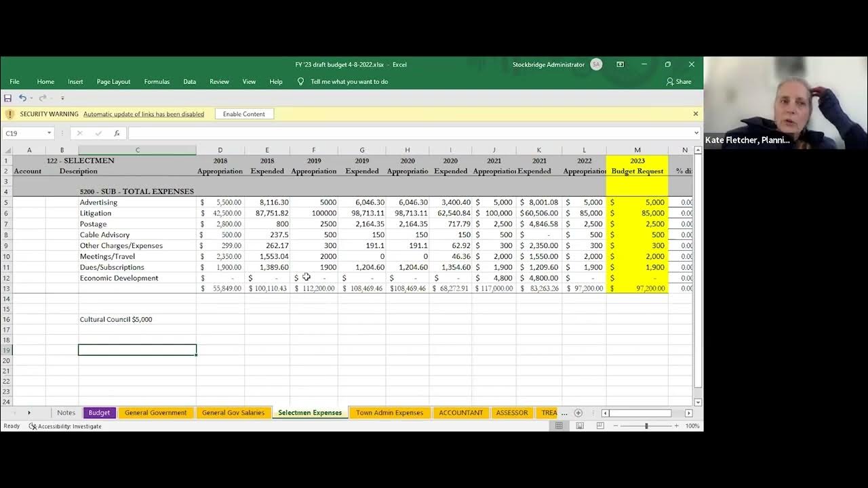Click the security warning shield icon
This screenshot has height=488, width=868.
tap(9, 114)
